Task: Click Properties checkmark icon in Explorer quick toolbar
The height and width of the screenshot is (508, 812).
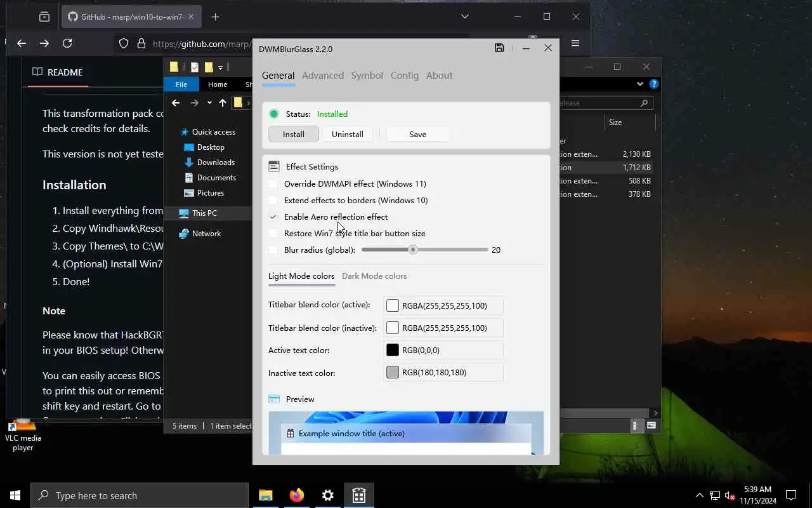Action: 194,67
